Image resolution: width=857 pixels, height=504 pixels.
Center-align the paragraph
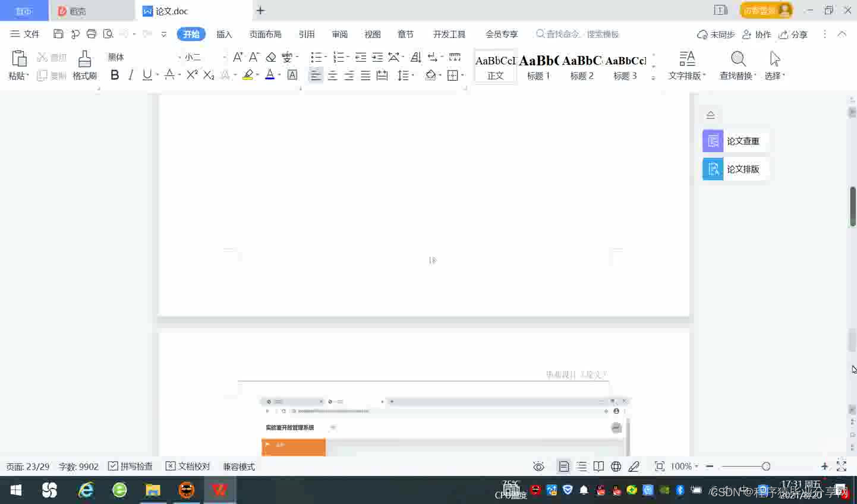tap(332, 75)
